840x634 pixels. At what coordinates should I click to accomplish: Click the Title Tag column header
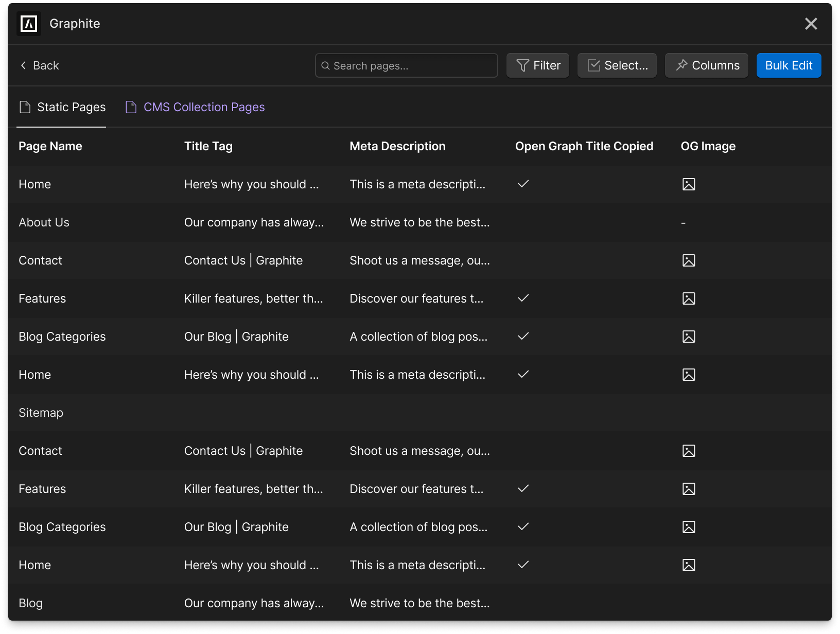coord(208,146)
